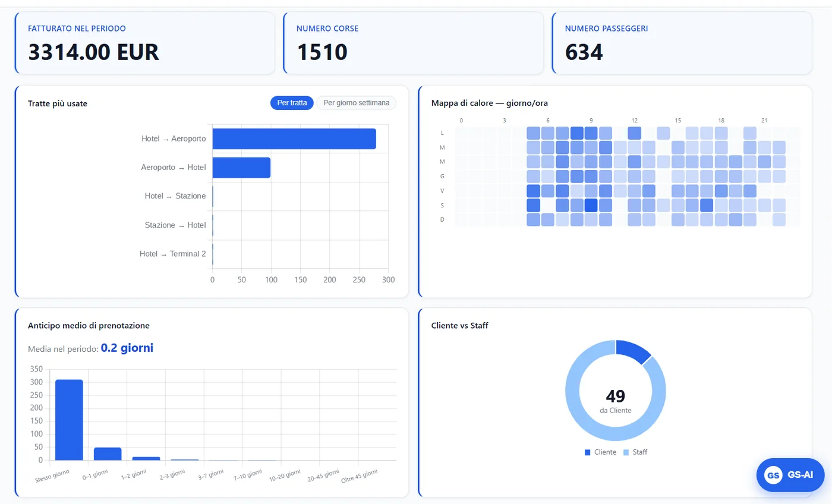Click heatmap hour label 21
This screenshot has width=832, height=504.
765,121
